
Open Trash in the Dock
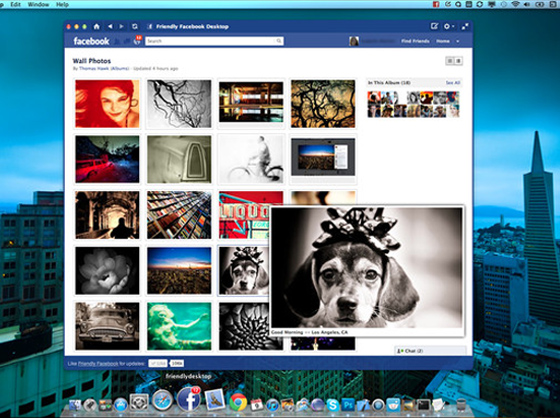(x=461, y=405)
